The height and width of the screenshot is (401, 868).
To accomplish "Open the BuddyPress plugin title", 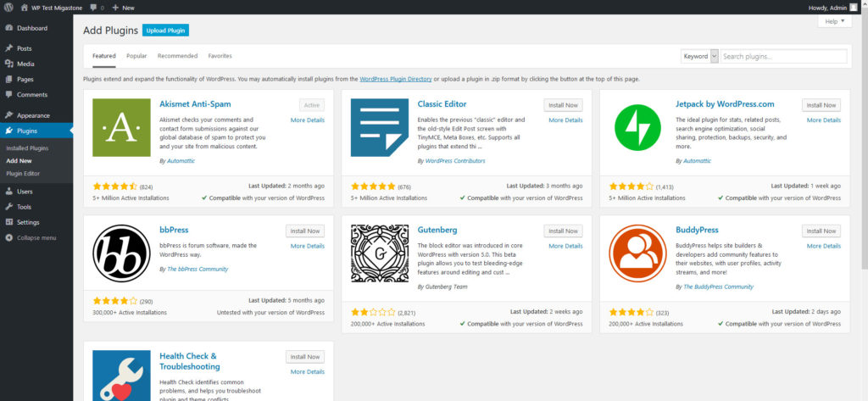I will (697, 230).
